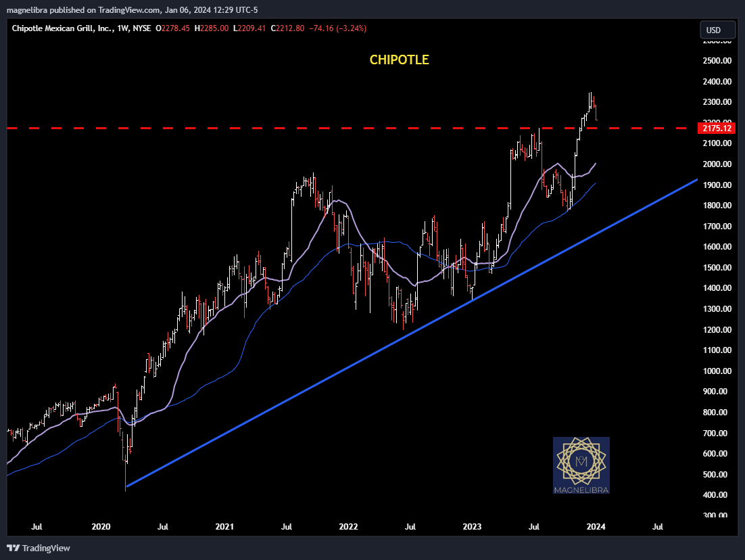Click the 2022 time axis label
Viewport: 745px width, 560px height.
tap(348, 527)
